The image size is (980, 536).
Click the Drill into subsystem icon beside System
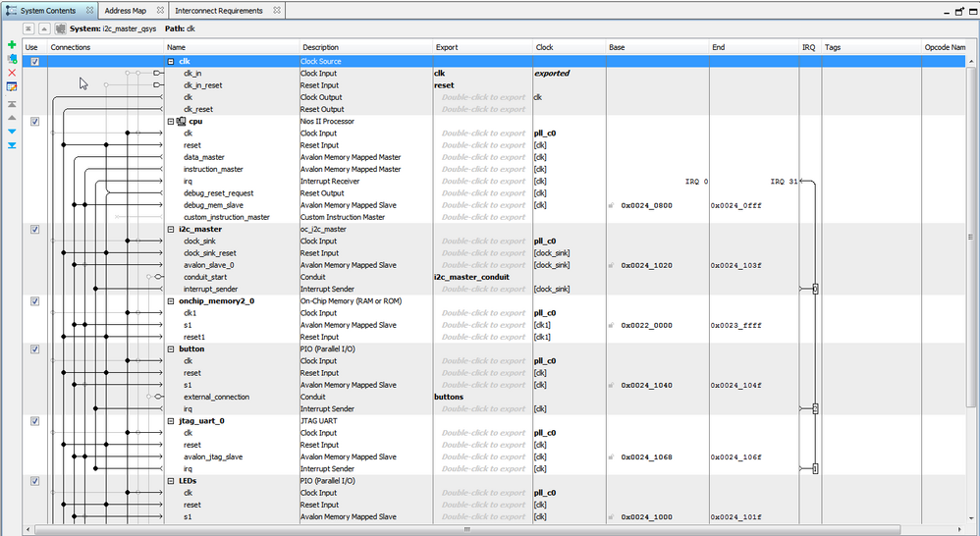(x=61, y=28)
